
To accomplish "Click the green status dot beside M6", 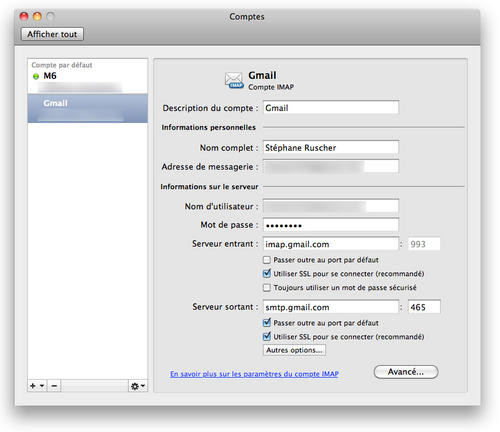I will pos(36,76).
